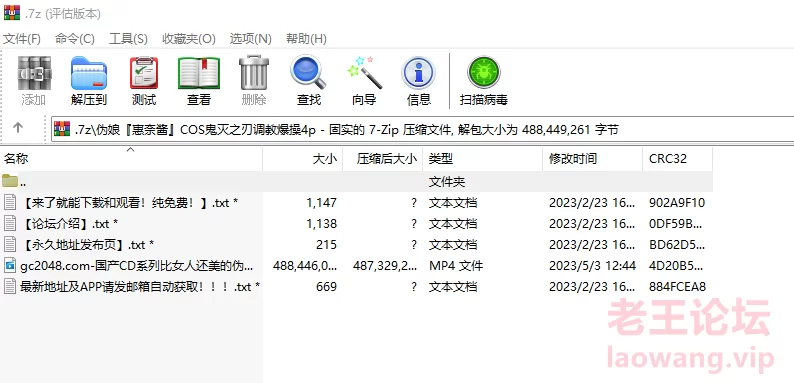Run the archive Test (测试) tool
Screen dimensions: 794x383
[144, 73]
